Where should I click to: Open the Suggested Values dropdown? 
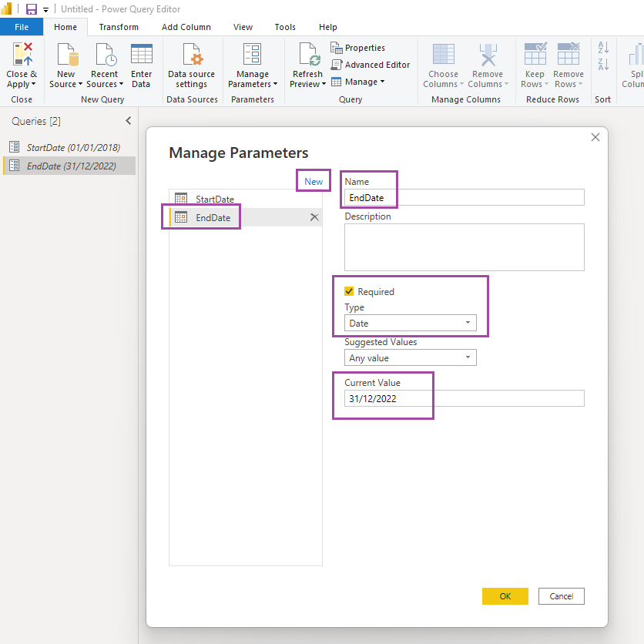[x=411, y=357]
